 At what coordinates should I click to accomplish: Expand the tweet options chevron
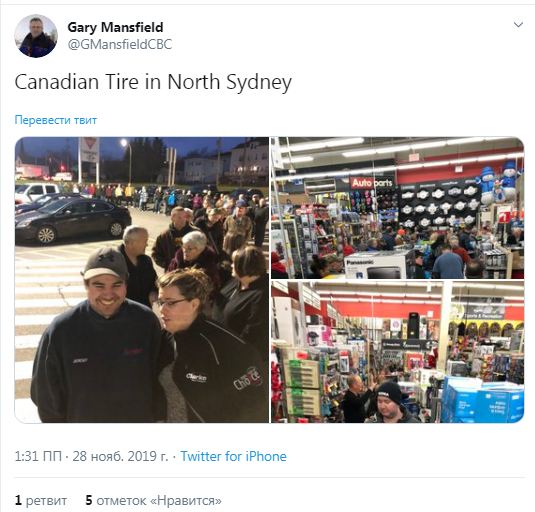(x=518, y=25)
